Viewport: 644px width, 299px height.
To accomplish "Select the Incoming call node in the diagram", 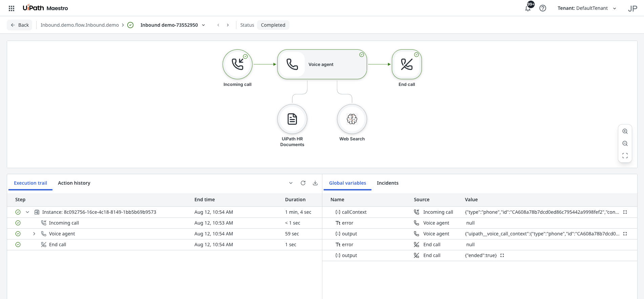I will [237, 64].
